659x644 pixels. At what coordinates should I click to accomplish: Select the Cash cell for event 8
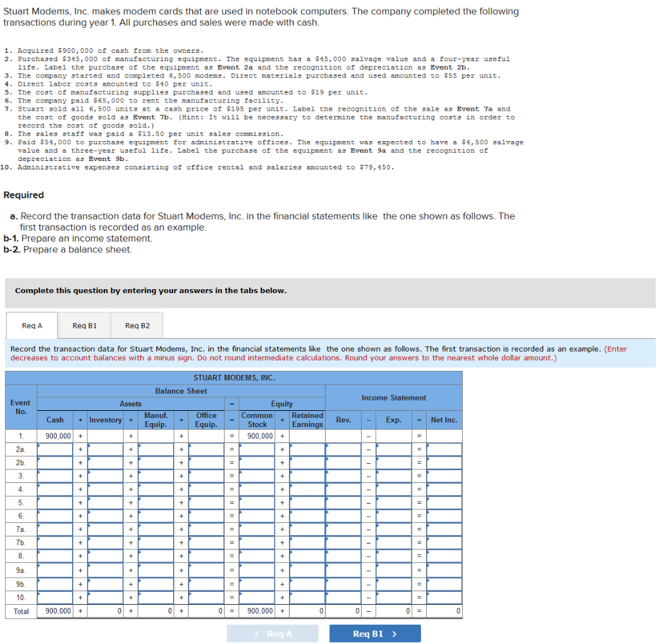55,556
